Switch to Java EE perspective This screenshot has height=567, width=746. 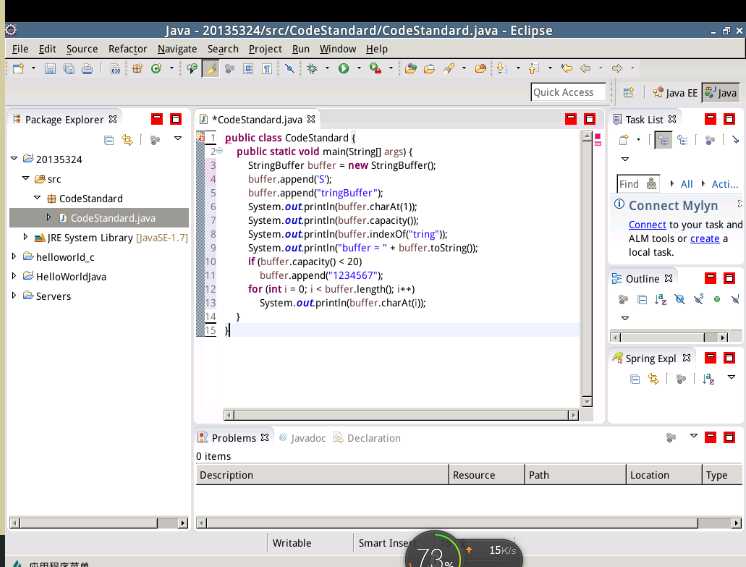pos(675,93)
